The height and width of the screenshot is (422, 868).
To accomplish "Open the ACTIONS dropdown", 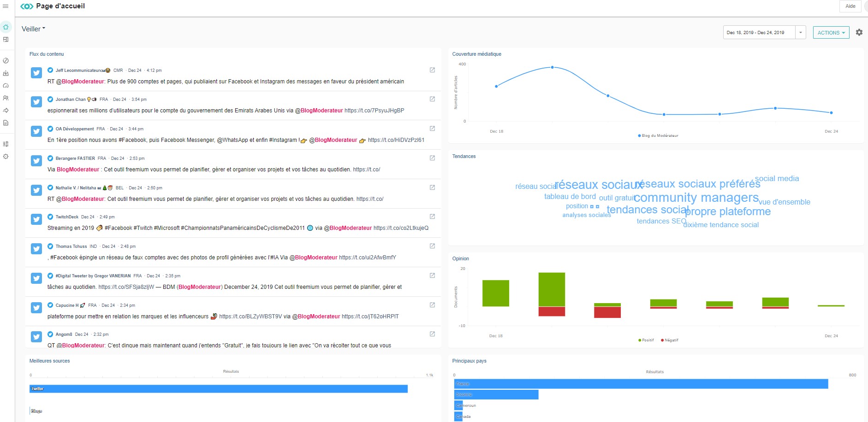I will tap(831, 32).
